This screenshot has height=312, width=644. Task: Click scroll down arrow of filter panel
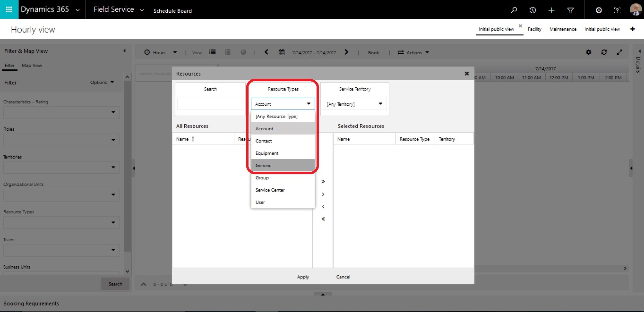click(127, 271)
